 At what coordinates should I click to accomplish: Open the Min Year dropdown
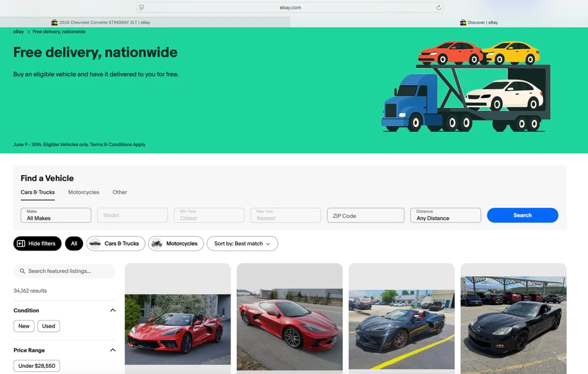(209, 216)
